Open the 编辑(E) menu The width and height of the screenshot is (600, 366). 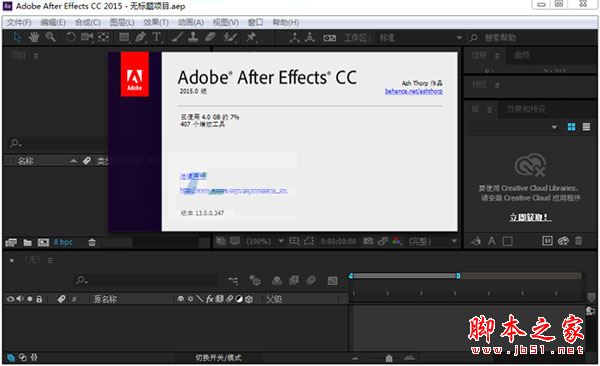[x=53, y=23]
